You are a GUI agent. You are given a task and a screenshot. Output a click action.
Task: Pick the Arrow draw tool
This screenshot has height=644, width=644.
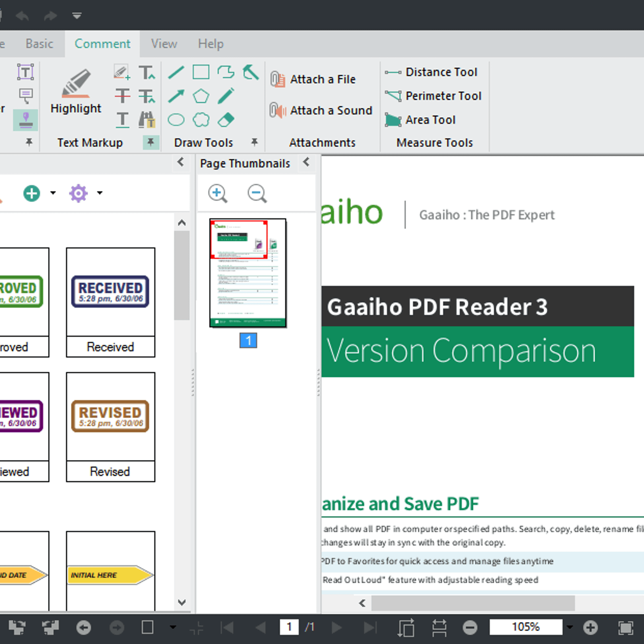coord(176,96)
